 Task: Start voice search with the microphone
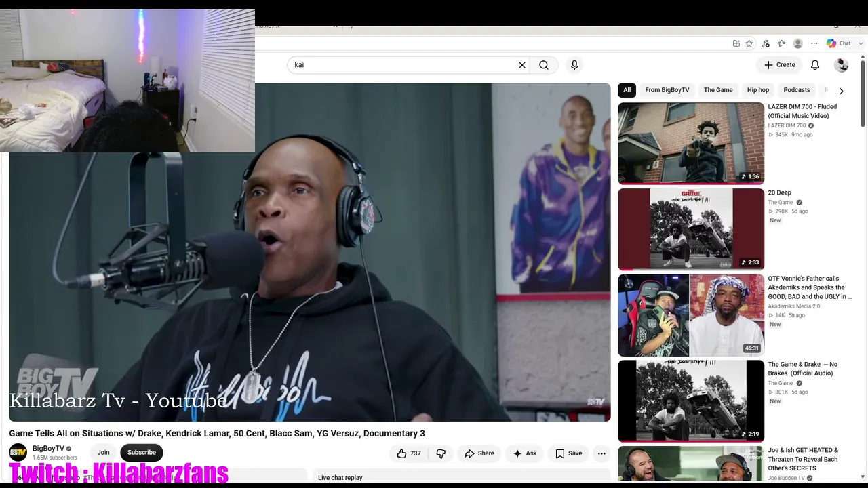574,65
